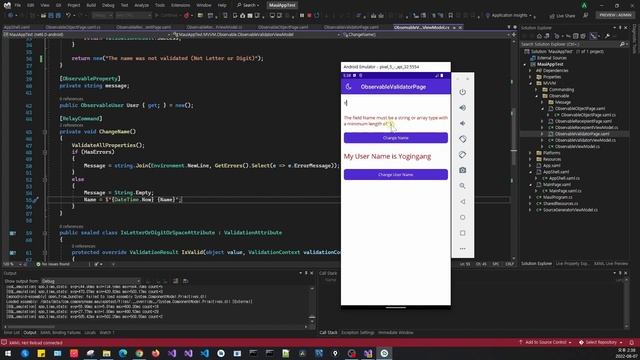Click the Output panel's vertical scrollbar thumb

[x=312, y=317]
